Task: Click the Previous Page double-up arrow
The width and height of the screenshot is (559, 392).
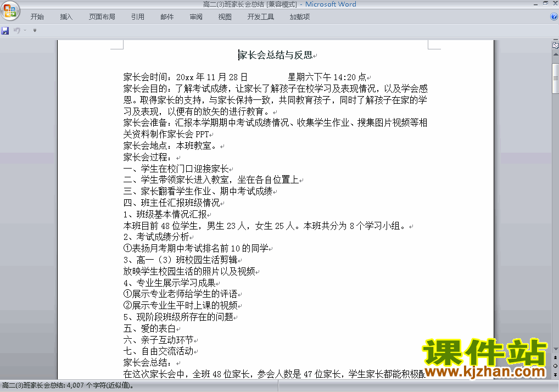Action: [556, 357]
